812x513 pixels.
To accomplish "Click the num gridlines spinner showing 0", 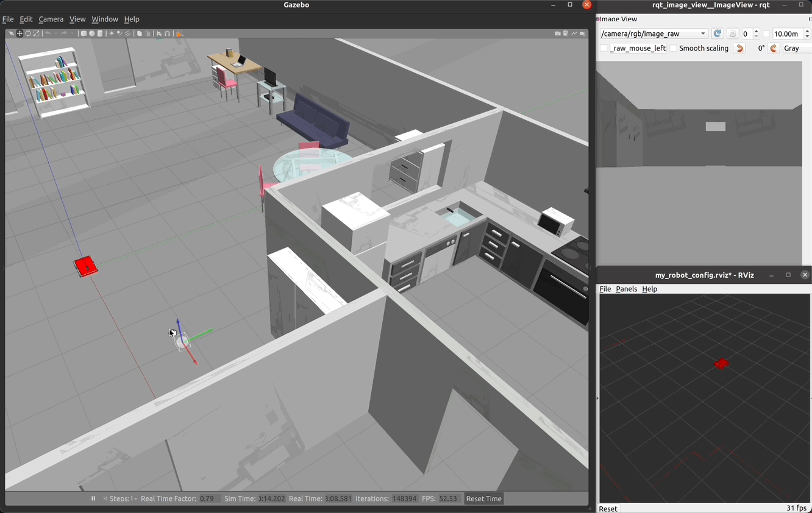I will 750,34.
